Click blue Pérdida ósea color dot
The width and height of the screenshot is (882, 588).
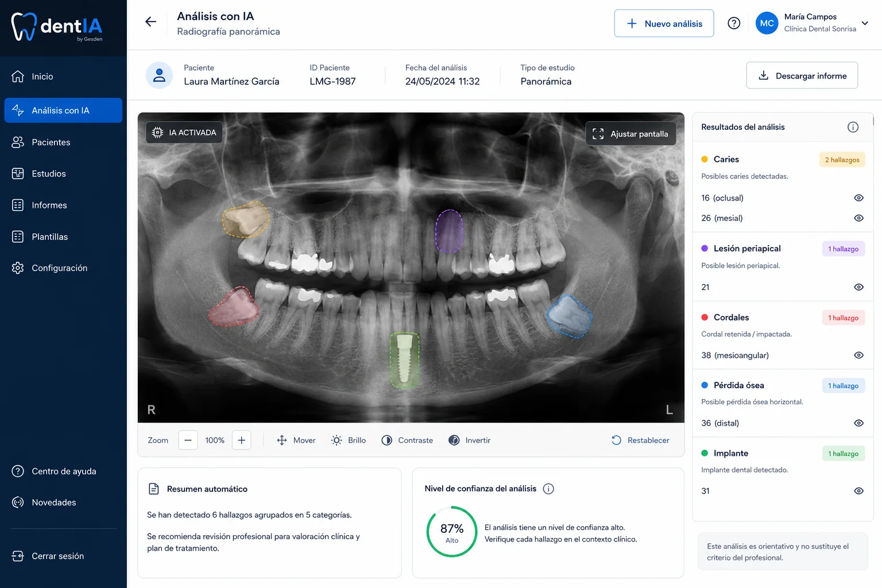point(705,385)
